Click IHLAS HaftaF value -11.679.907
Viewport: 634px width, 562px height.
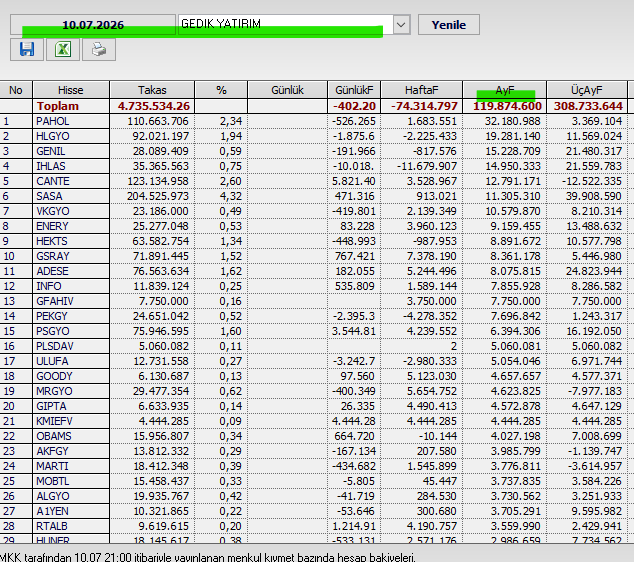coord(427,166)
